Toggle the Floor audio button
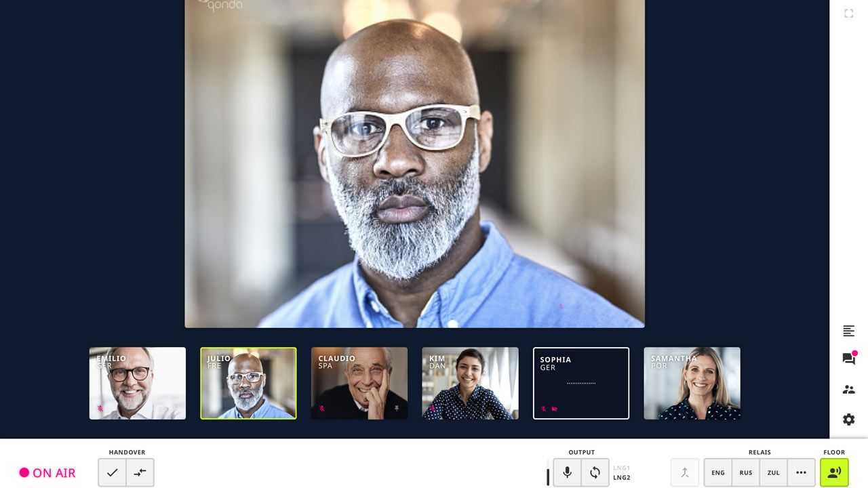Viewport: 868px width, 488px height. click(x=834, y=472)
